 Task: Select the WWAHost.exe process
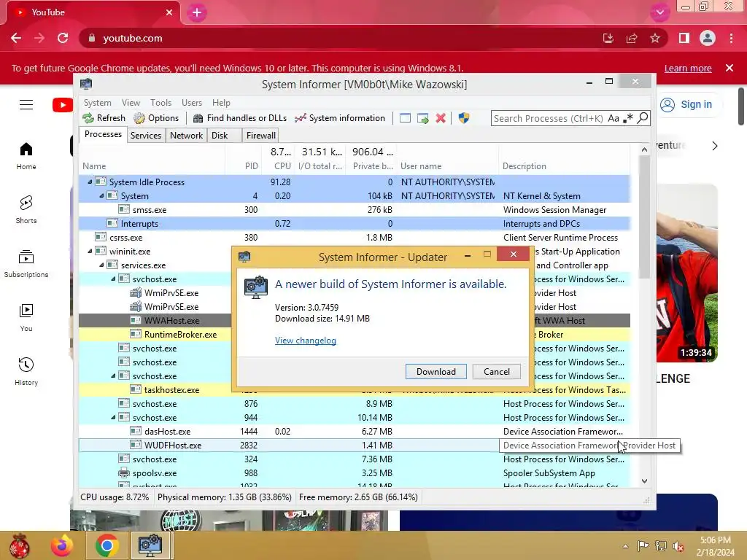(171, 321)
